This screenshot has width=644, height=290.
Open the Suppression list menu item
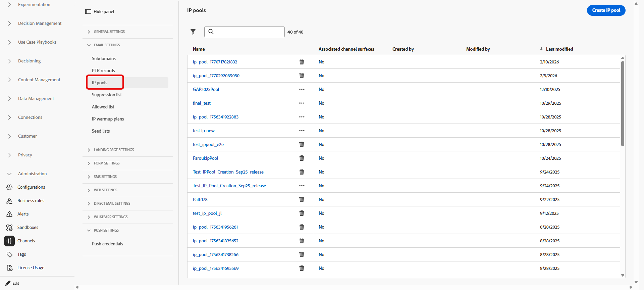coord(107,95)
